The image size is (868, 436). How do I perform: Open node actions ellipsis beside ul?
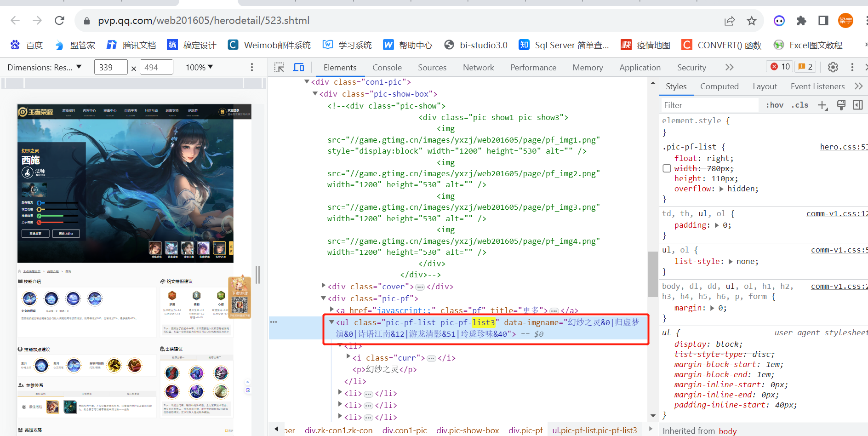(274, 322)
